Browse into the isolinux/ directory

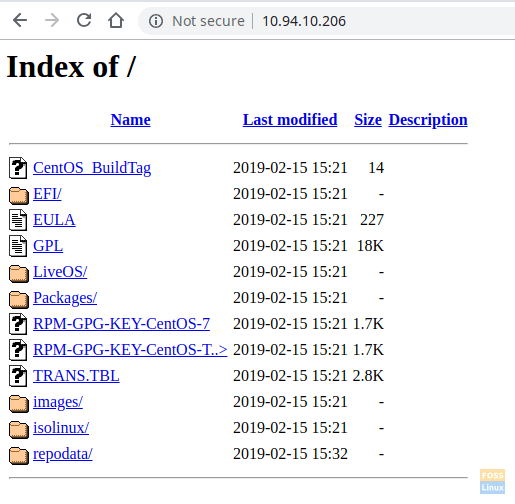click(61, 428)
